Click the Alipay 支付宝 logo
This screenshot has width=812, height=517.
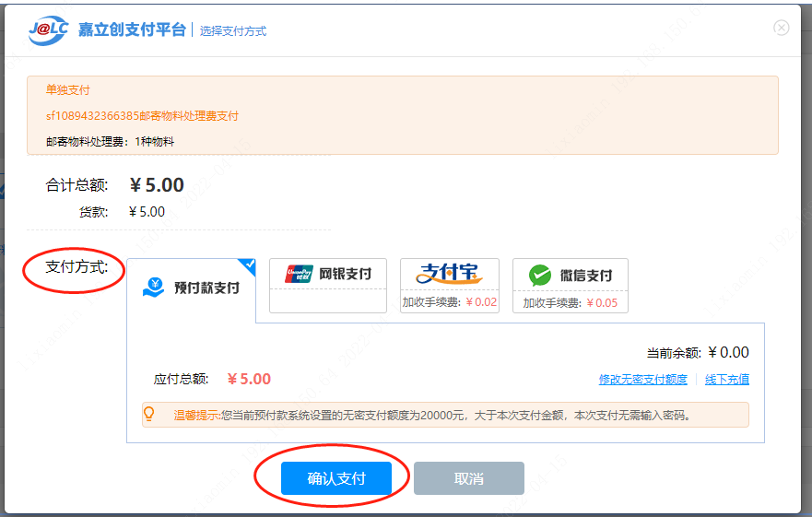(x=449, y=274)
